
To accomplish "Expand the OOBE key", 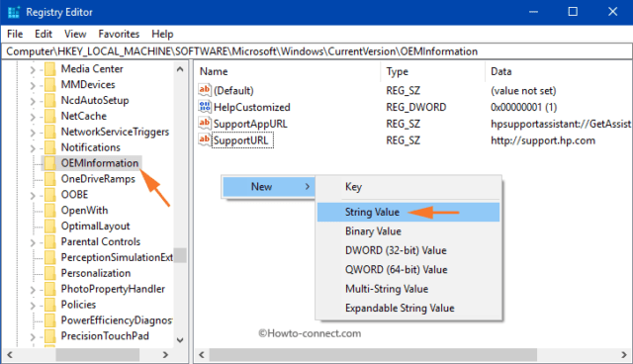I will [x=33, y=196].
